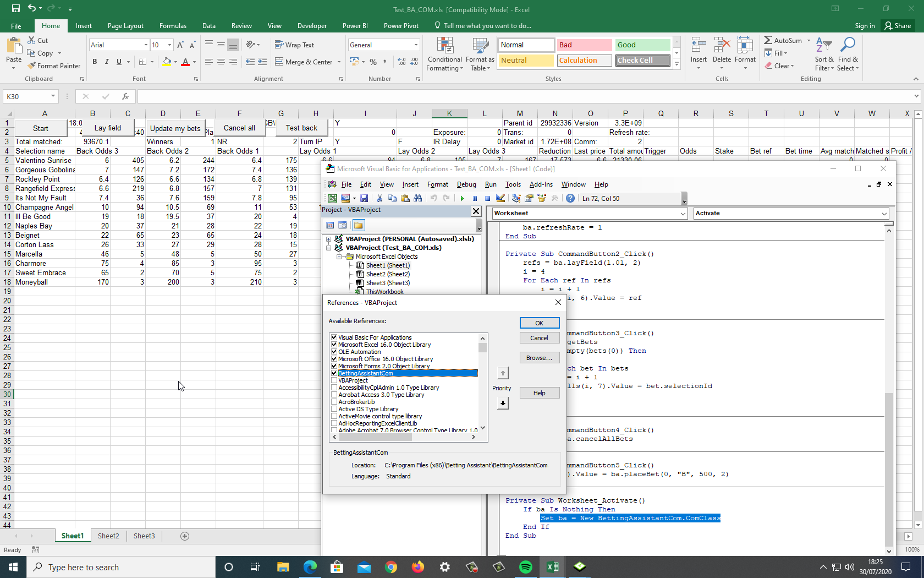This screenshot has height=578, width=924.
Task: Open the General number format dropdown
Action: pos(416,45)
